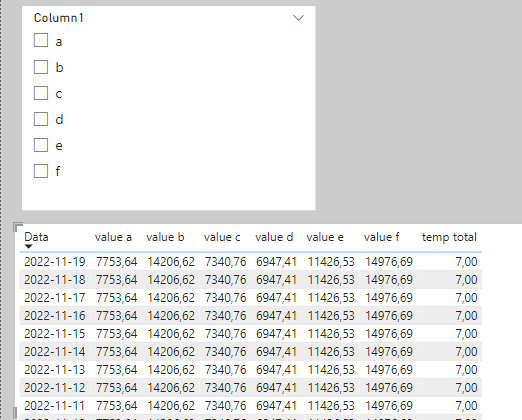The height and width of the screenshot is (420, 522).
Task: Check the 'a' slicer checkbox
Action: 41,41
